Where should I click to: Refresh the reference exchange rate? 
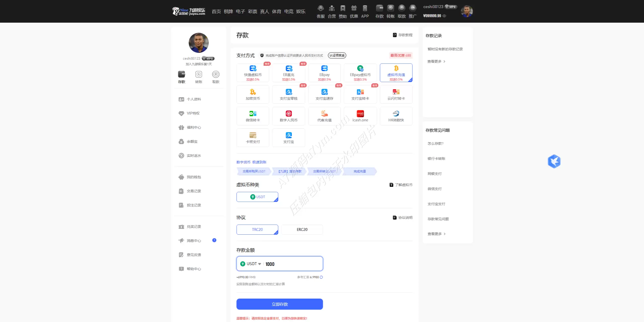pyautogui.click(x=321, y=277)
